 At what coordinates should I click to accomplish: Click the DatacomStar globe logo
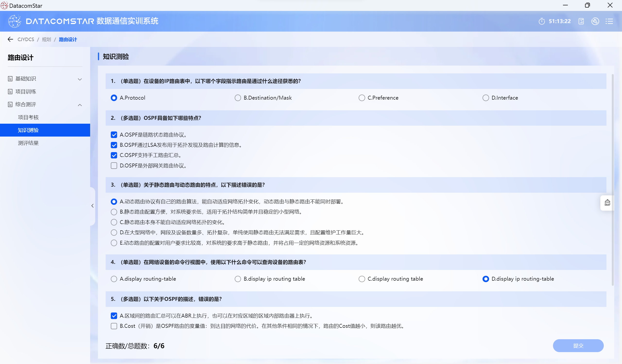(14, 21)
